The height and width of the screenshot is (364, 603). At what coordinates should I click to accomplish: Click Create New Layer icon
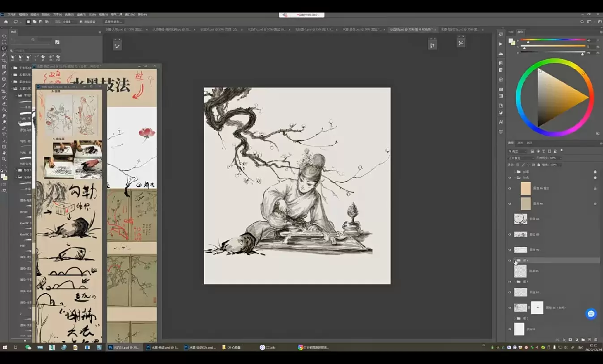(589, 339)
